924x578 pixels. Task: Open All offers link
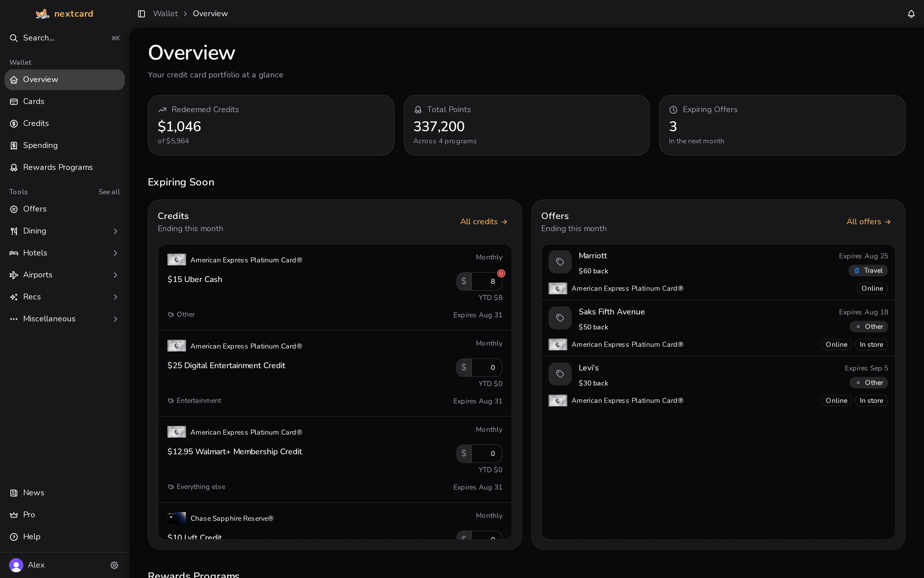click(868, 222)
